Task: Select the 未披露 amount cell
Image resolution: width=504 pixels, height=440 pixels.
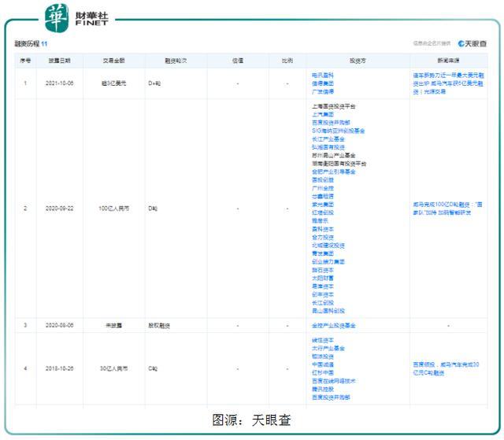Action: click(113, 325)
